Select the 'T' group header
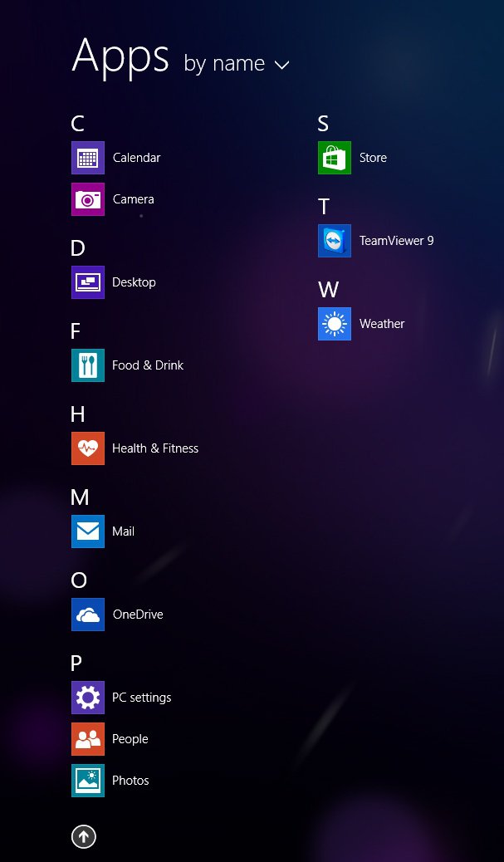504x862 pixels. coord(324,207)
